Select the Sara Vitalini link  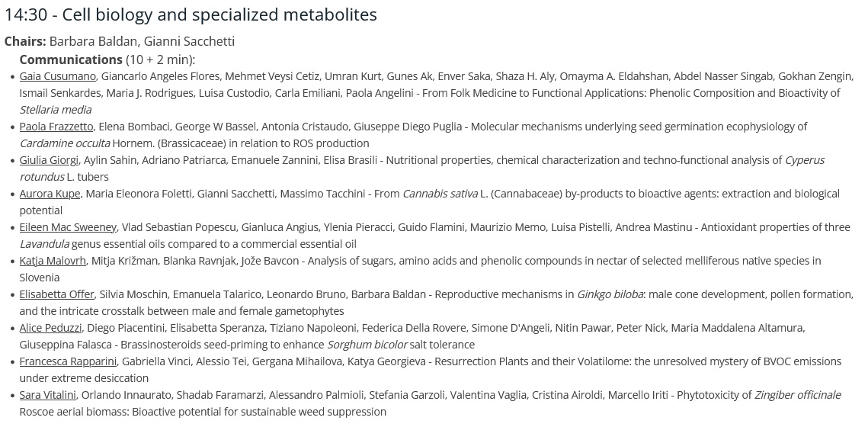point(47,396)
